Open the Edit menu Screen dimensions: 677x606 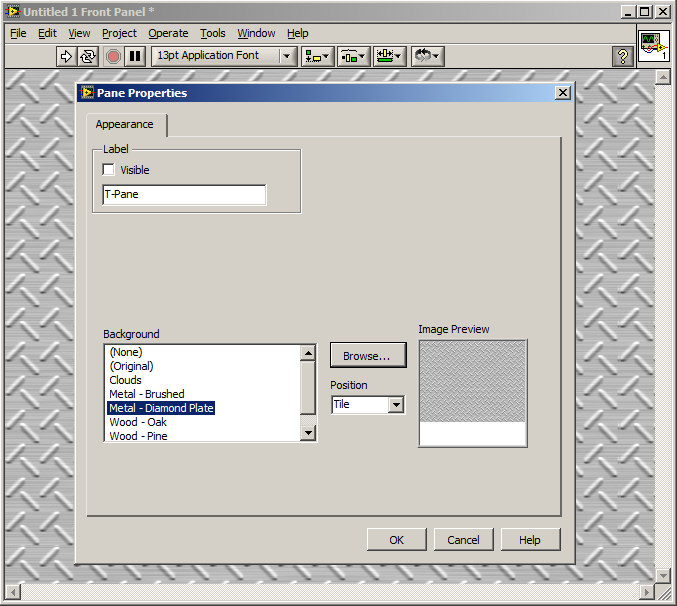point(47,33)
